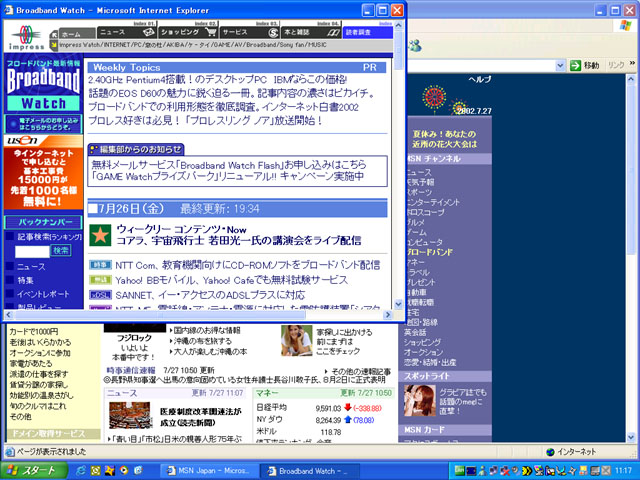The height and width of the screenshot is (480, 640).
Task: Open the サービス navigation tab
Action: click(x=249, y=32)
